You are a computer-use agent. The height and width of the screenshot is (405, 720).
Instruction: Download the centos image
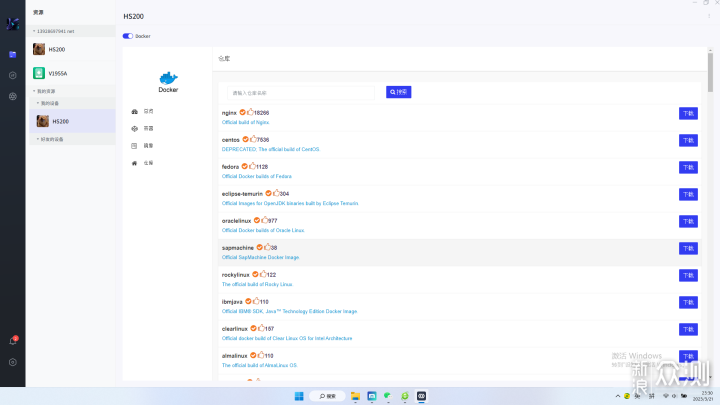pos(688,141)
